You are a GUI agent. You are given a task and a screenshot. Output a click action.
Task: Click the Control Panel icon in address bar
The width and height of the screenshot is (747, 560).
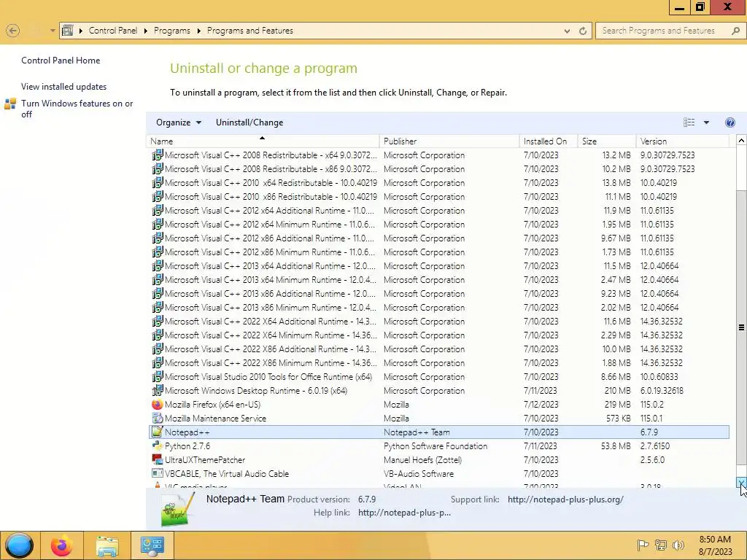68,31
